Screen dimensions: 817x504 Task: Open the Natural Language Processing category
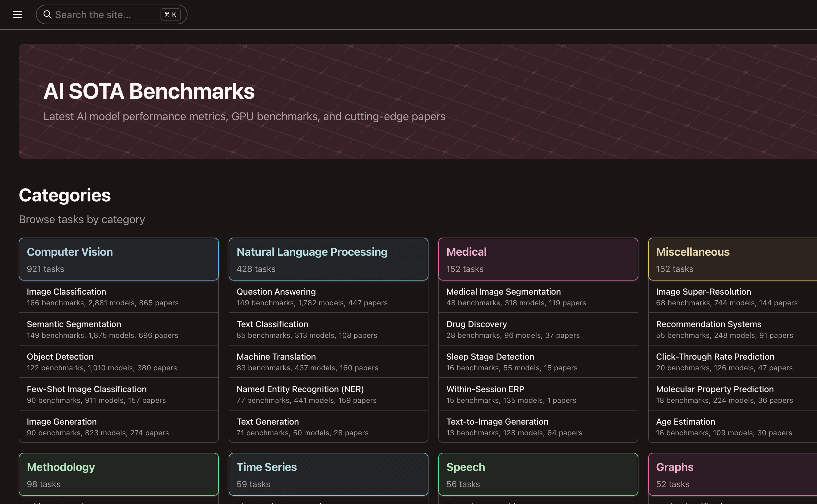click(x=328, y=259)
